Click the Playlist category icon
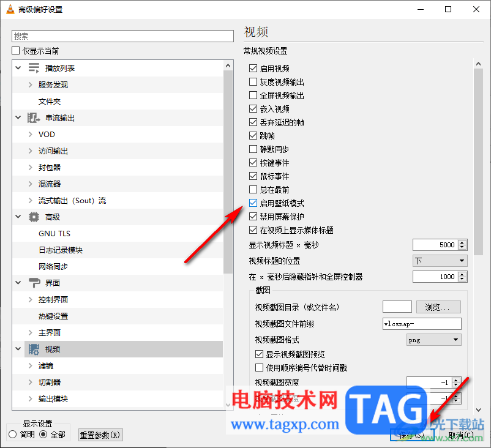The width and height of the screenshot is (491, 448). click(34, 68)
